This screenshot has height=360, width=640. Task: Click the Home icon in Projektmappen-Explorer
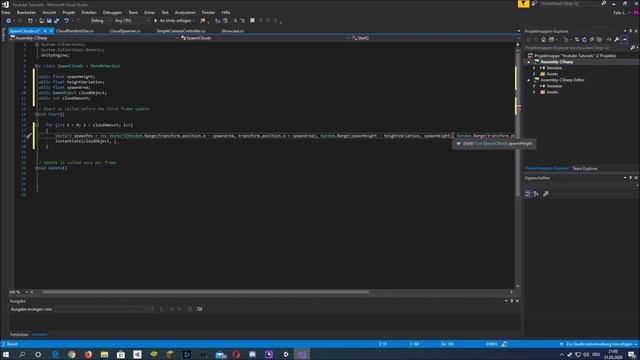coord(543,40)
